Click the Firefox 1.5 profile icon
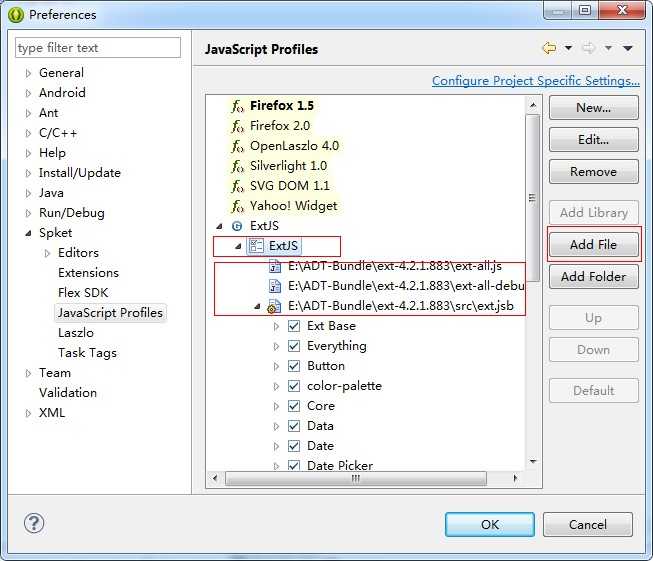 point(237,107)
